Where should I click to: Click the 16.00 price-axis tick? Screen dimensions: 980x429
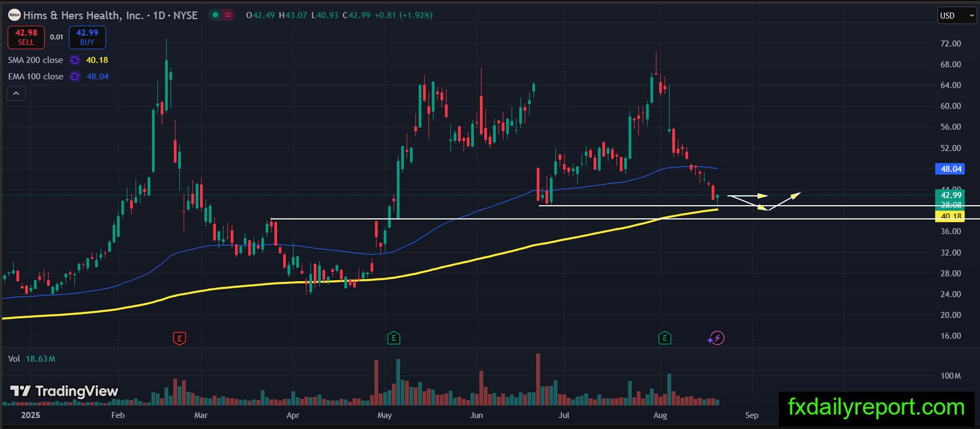(x=950, y=336)
